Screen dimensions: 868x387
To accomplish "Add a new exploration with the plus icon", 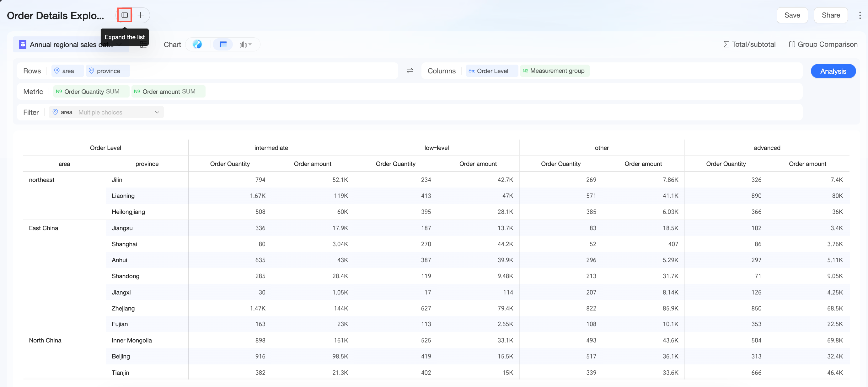I will tap(141, 15).
